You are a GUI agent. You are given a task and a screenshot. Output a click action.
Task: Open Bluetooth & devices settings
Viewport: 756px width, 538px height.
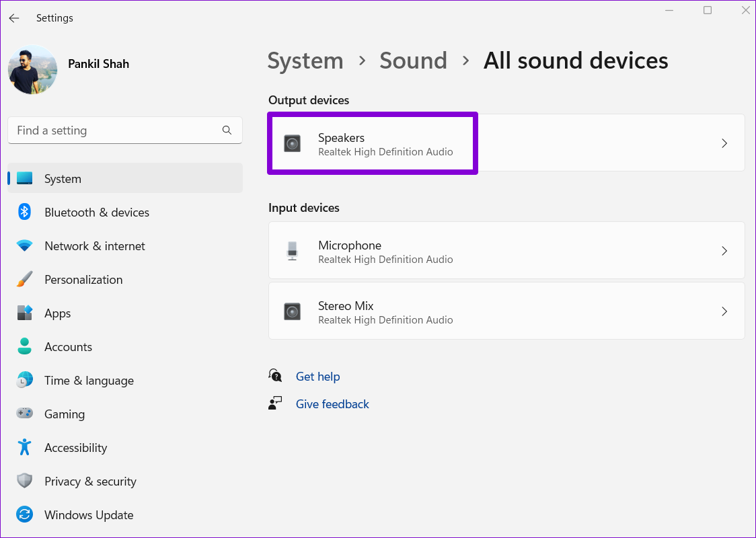[125, 212]
